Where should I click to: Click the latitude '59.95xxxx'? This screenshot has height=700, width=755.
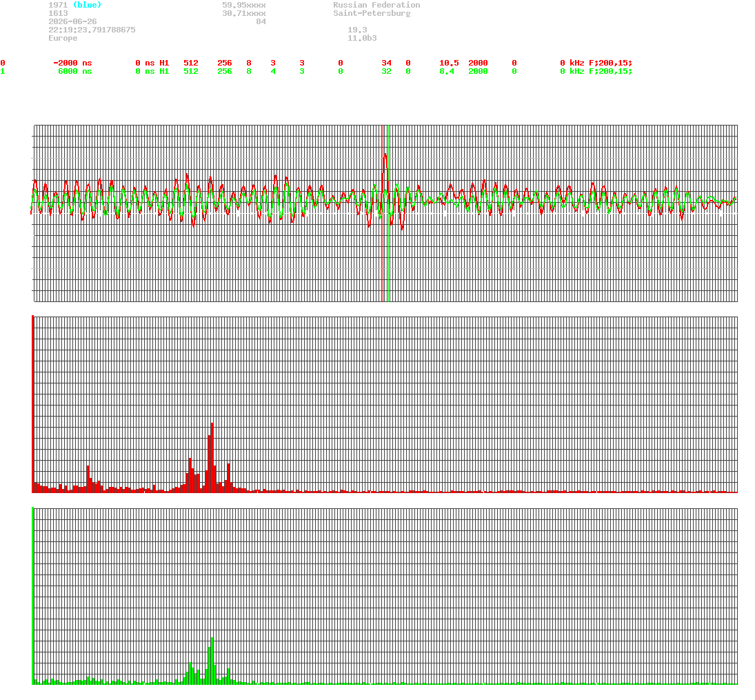pos(243,5)
